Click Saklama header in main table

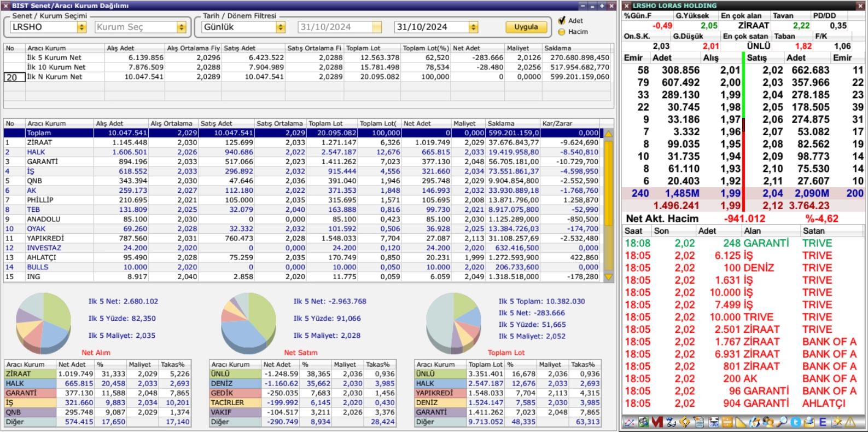(x=513, y=123)
